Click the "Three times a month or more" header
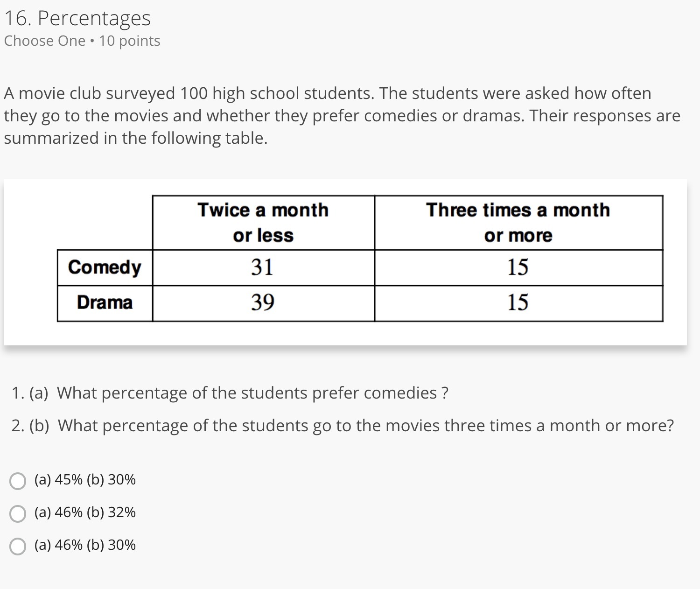 [x=518, y=223]
